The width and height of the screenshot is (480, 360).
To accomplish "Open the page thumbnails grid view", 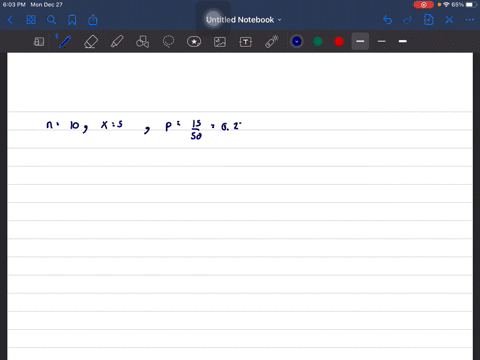I will point(31,20).
